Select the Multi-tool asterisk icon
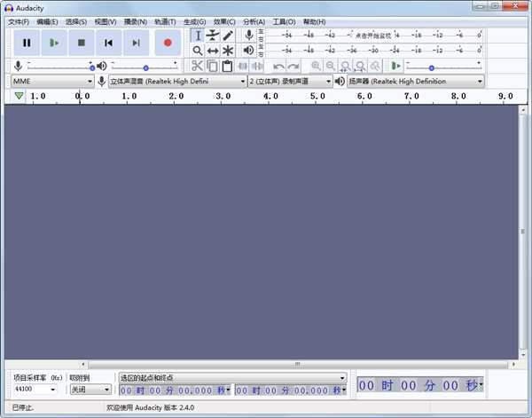This screenshot has height=418, width=532. tap(228, 51)
